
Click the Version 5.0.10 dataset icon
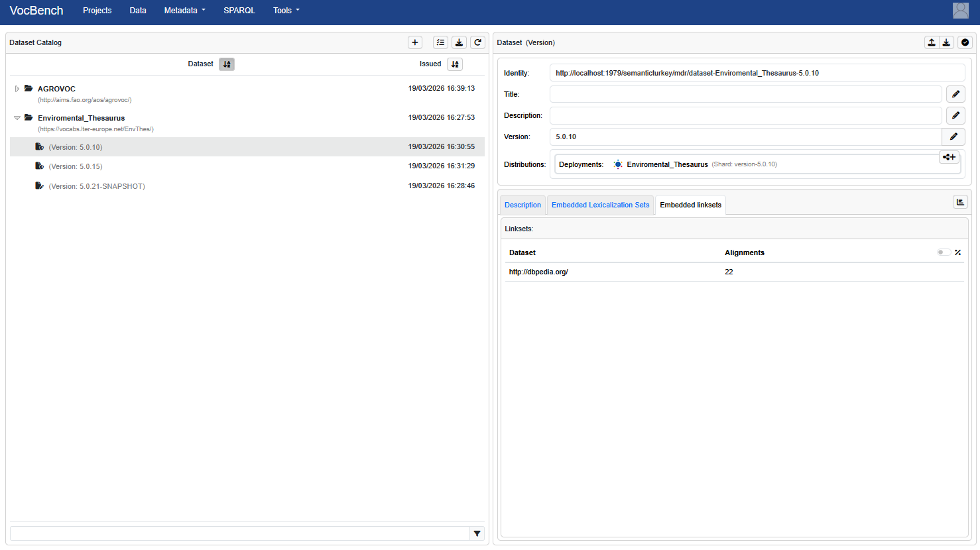(x=40, y=146)
